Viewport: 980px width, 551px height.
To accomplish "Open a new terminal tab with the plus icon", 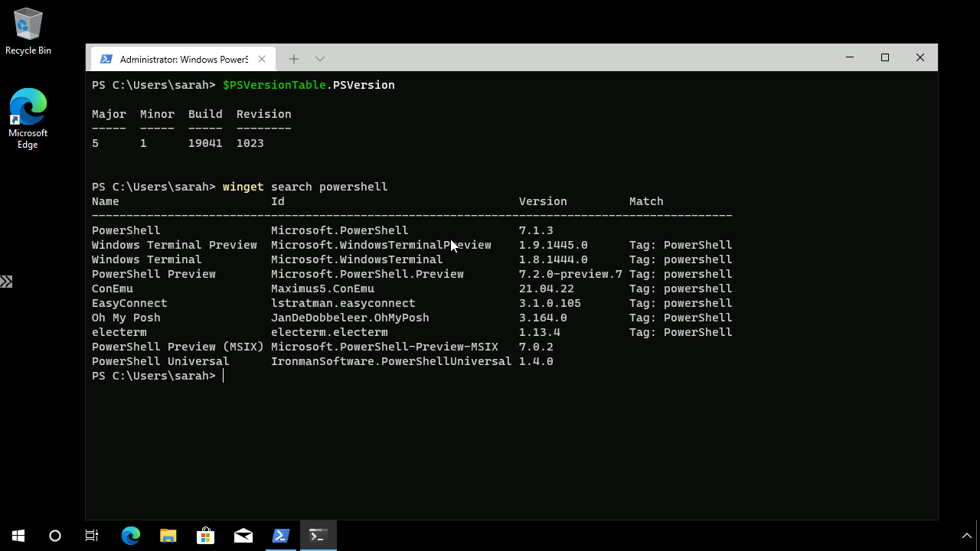I will click(x=294, y=58).
